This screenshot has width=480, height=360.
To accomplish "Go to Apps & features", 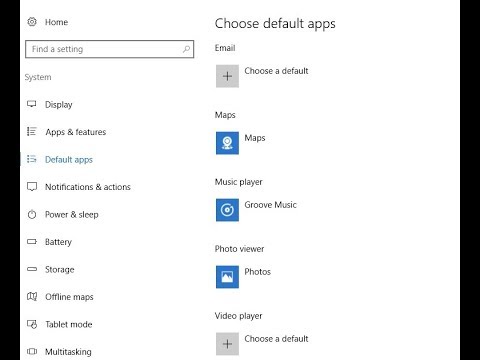I will (x=76, y=132).
